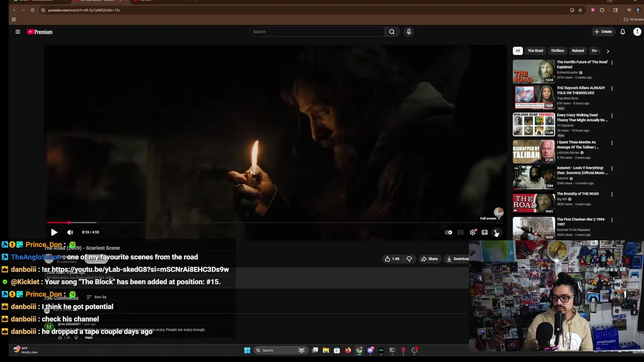Open more options for 'Hostage Of The Taliban'

click(612, 143)
